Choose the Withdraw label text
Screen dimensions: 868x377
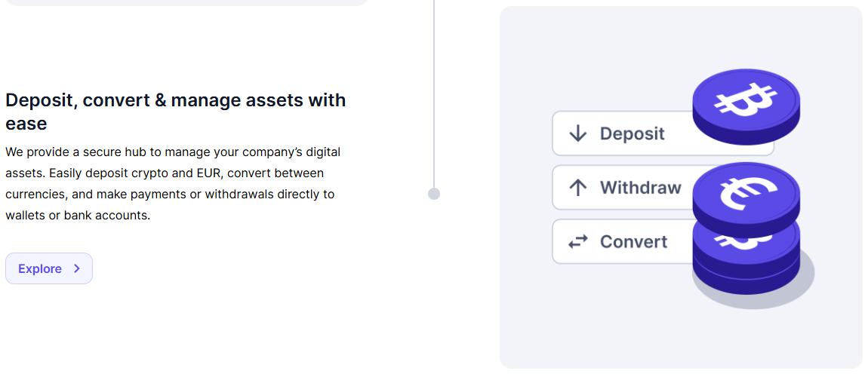point(640,188)
